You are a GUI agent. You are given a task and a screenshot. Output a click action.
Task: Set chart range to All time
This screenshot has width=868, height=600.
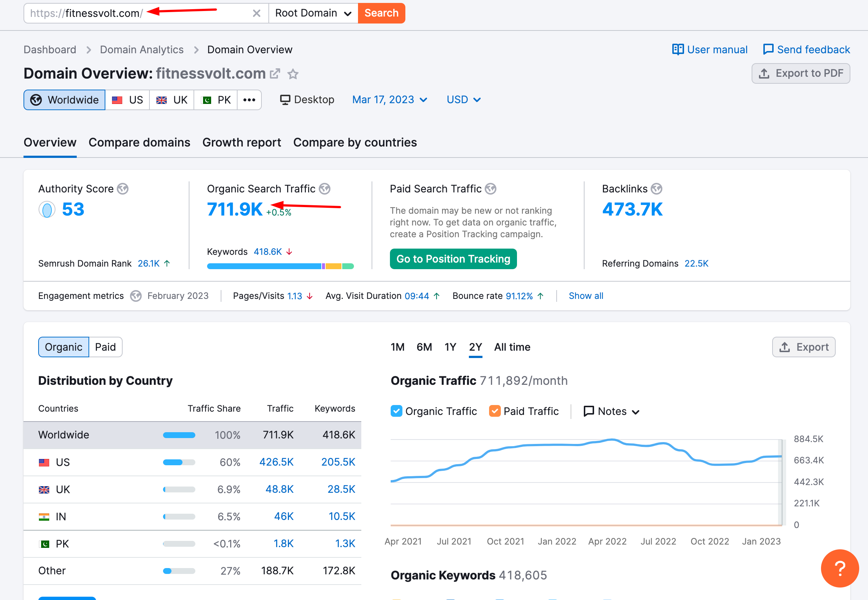coord(512,347)
